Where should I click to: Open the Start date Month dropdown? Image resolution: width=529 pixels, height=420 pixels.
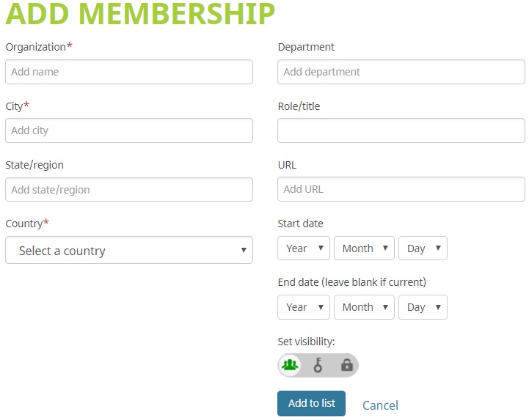(364, 248)
